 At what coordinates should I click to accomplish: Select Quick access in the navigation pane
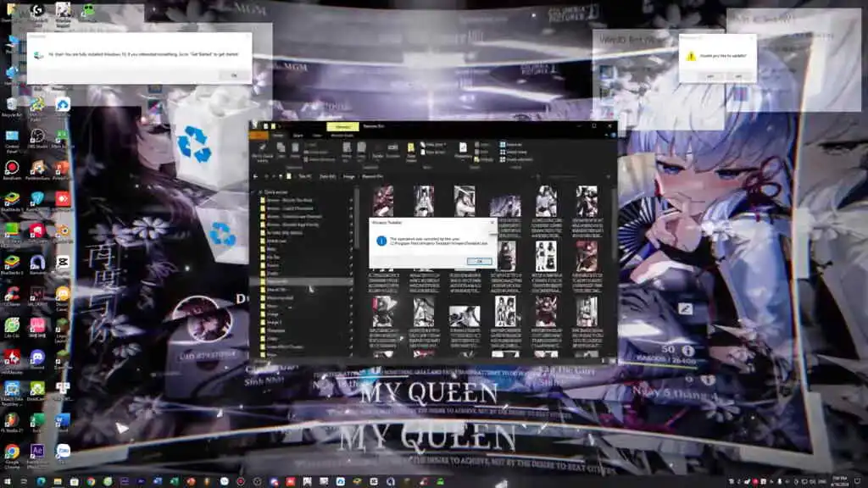pos(275,192)
